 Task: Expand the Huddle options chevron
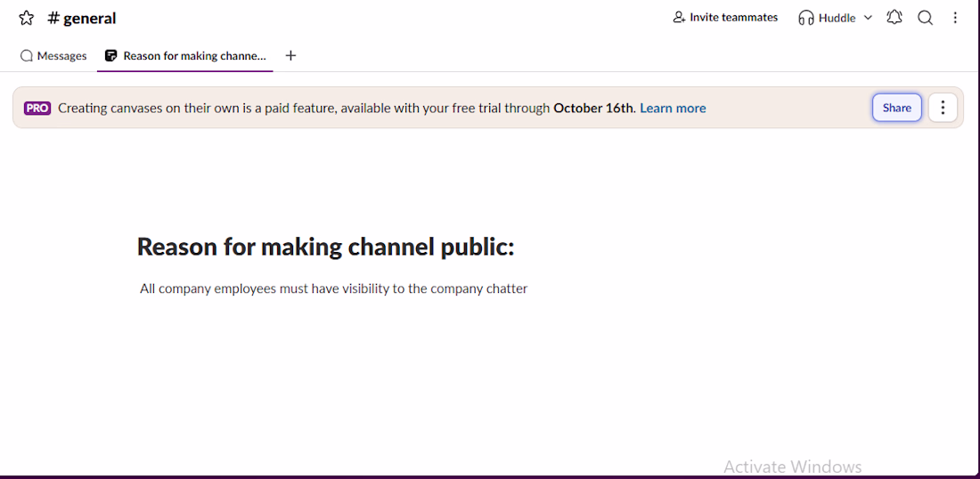868,18
